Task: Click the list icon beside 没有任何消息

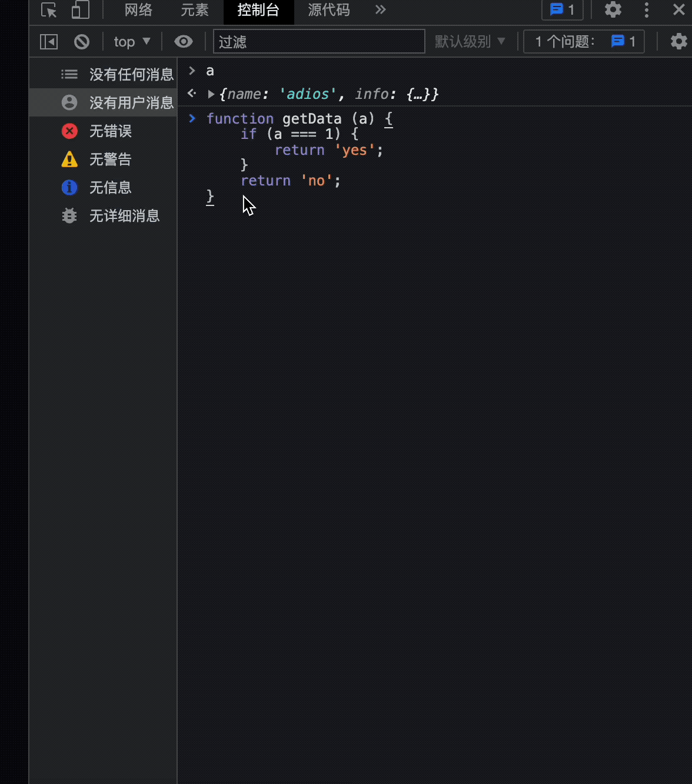Action: click(69, 74)
